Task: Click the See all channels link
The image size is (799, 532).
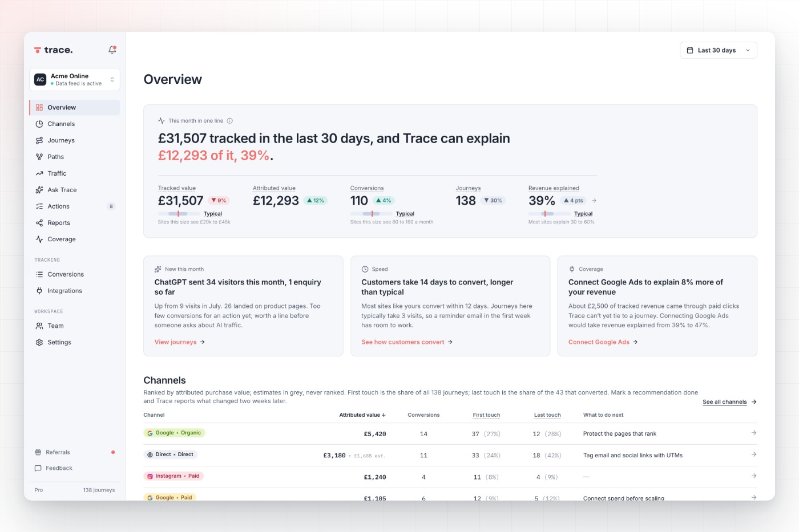Action: pos(729,402)
